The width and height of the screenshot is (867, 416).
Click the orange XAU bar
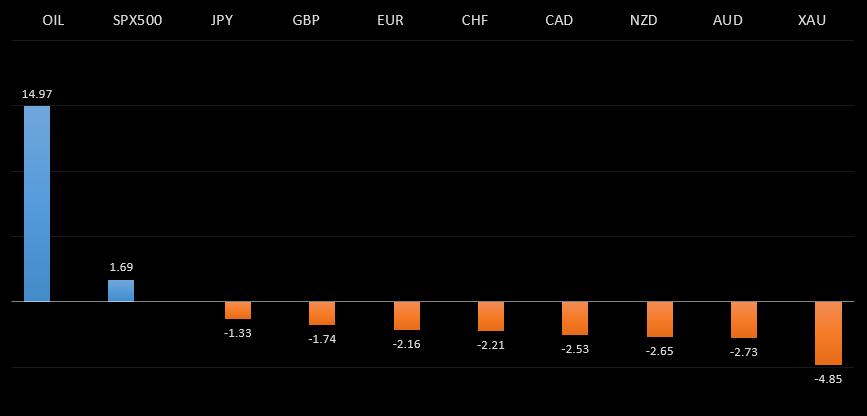[828, 333]
